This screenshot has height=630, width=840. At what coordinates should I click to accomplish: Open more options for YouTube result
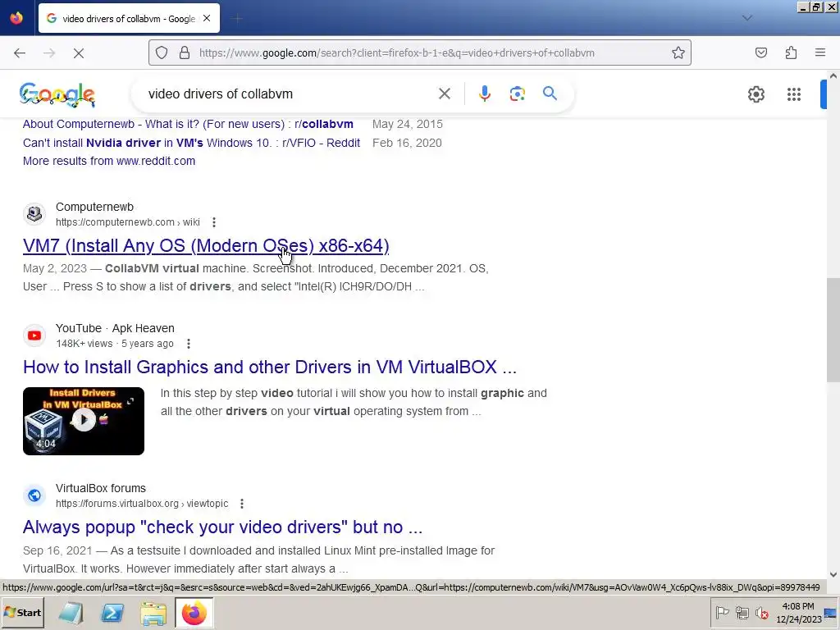(189, 344)
